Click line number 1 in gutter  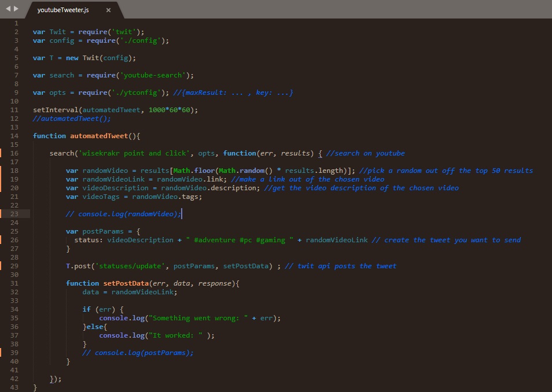pyautogui.click(x=16, y=23)
